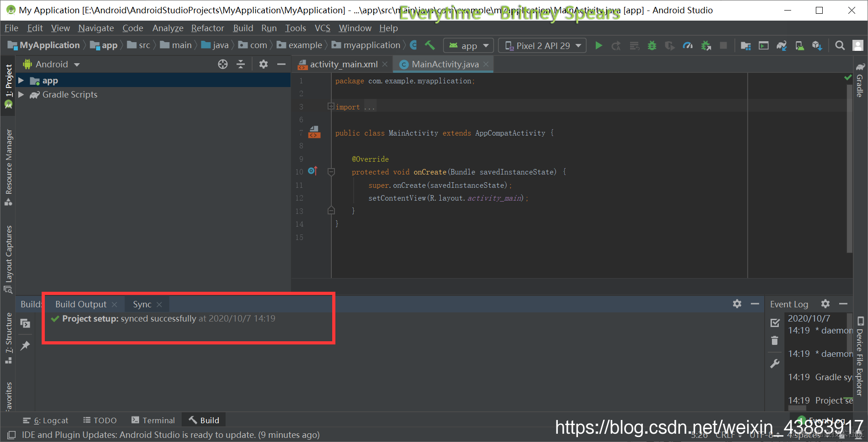Open the File menu
868x442 pixels.
[x=11, y=28]
